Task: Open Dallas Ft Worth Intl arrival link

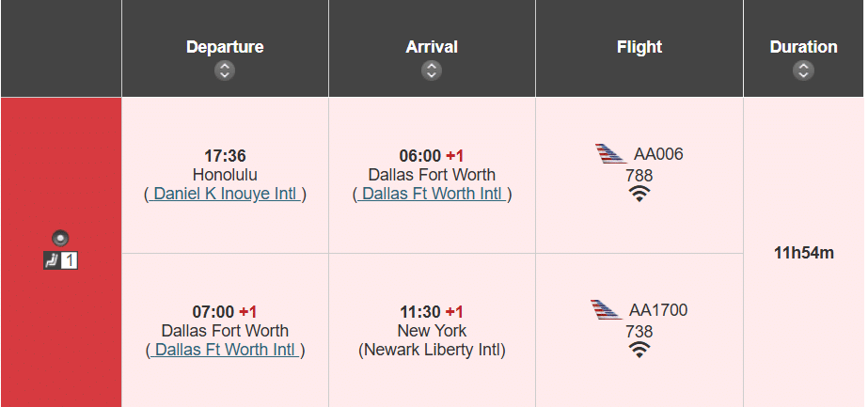Action: click(x=432, y=194)
